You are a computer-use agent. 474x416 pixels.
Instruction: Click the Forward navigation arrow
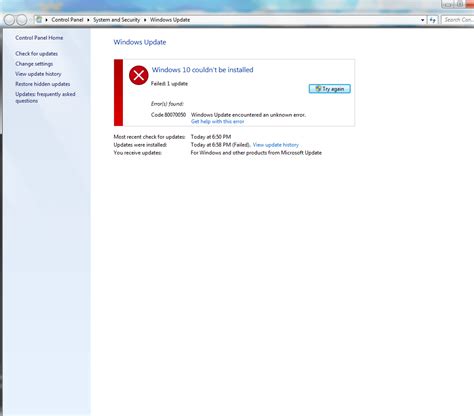pos(22,20)
